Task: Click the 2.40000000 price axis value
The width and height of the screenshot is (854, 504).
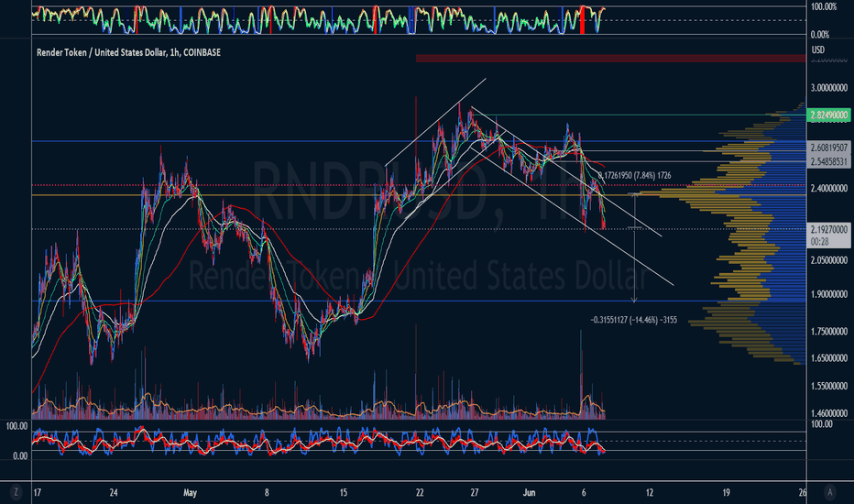Action: [x=829, y=189]
